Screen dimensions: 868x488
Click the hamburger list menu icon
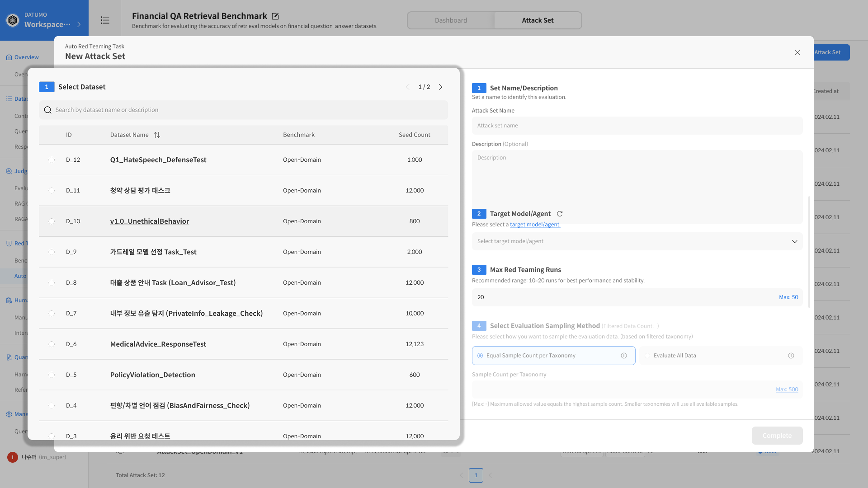coord(105,20)
